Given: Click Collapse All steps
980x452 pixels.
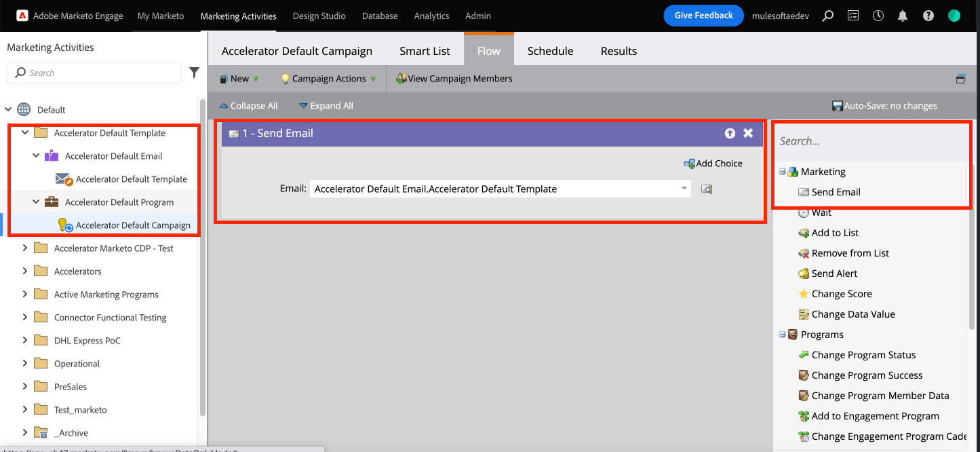Looking at the screenshot, I should click(248, 106).
